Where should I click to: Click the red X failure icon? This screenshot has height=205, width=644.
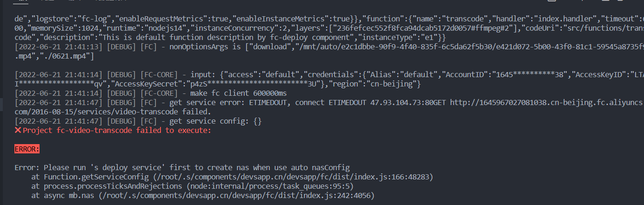point(18,131)
